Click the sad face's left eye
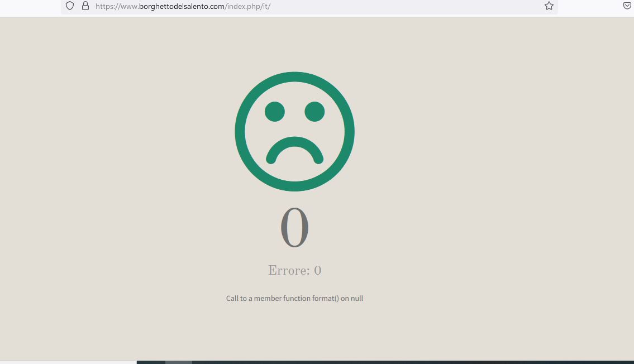Image resolution: width=634 pixels, height=364 pixels. coord(275,112)
